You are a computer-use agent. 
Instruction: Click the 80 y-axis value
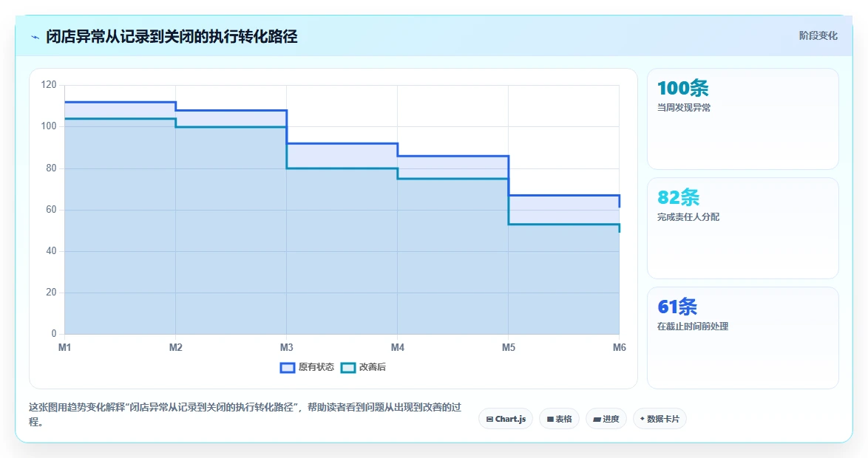click(51, 168)
